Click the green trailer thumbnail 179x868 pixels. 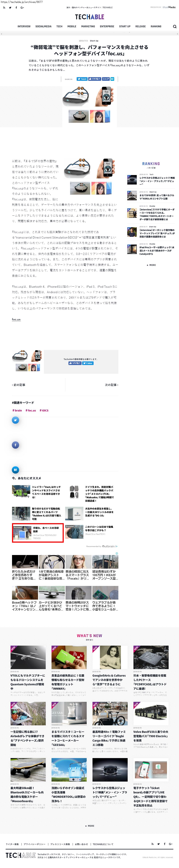point(21,492)
